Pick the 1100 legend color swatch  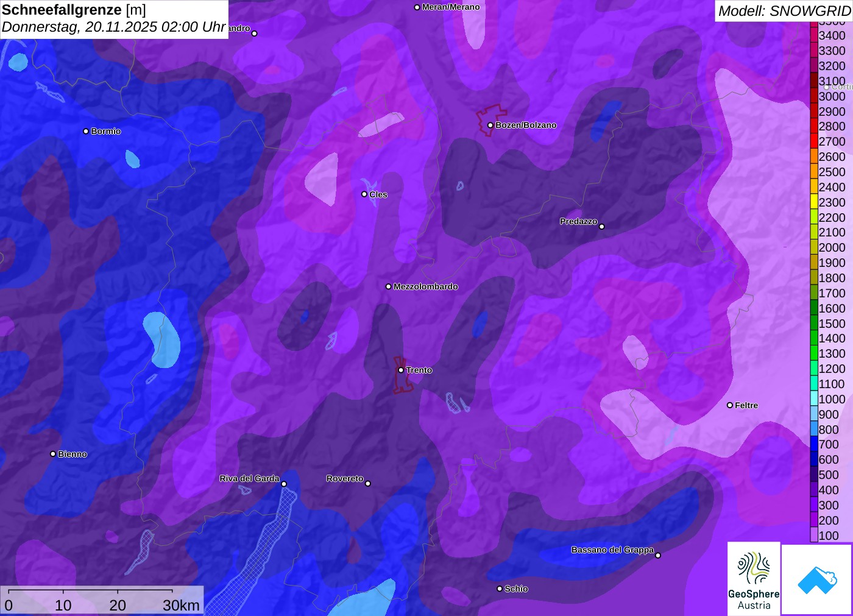[814, 383]
